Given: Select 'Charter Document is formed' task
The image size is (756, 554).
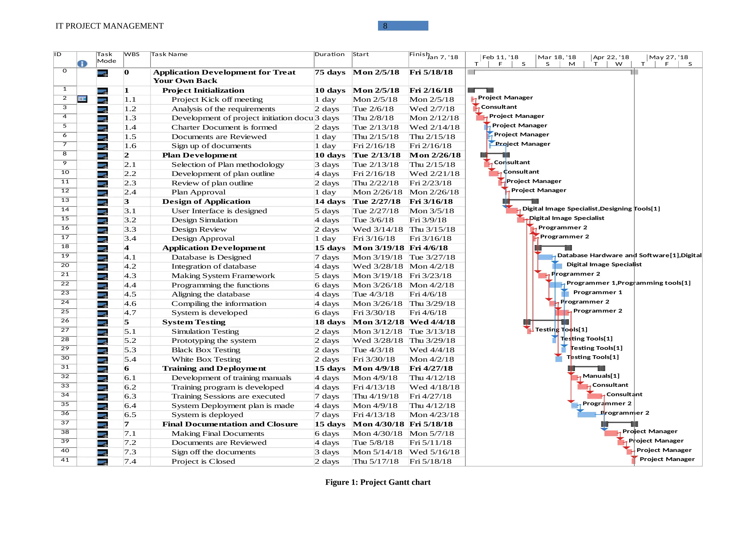Looking at the screenshot, I should (224, 127).
